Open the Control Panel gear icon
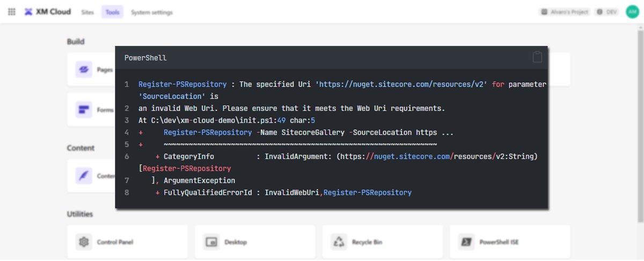 [84, 242]
